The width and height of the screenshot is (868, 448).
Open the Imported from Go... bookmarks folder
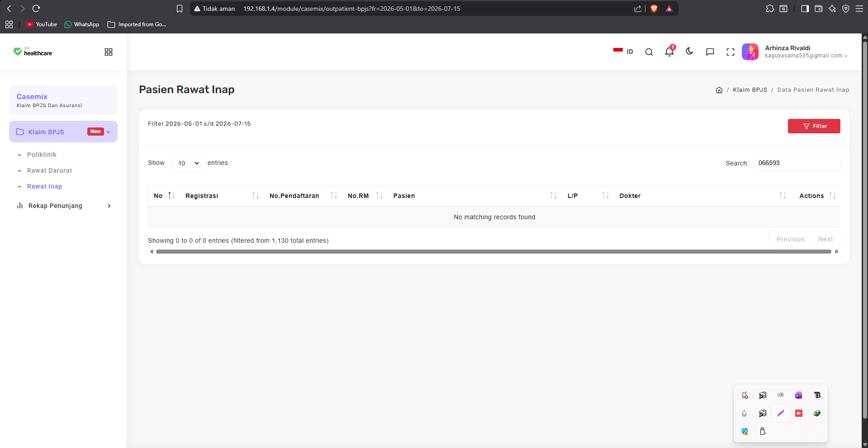click(137, 24)
